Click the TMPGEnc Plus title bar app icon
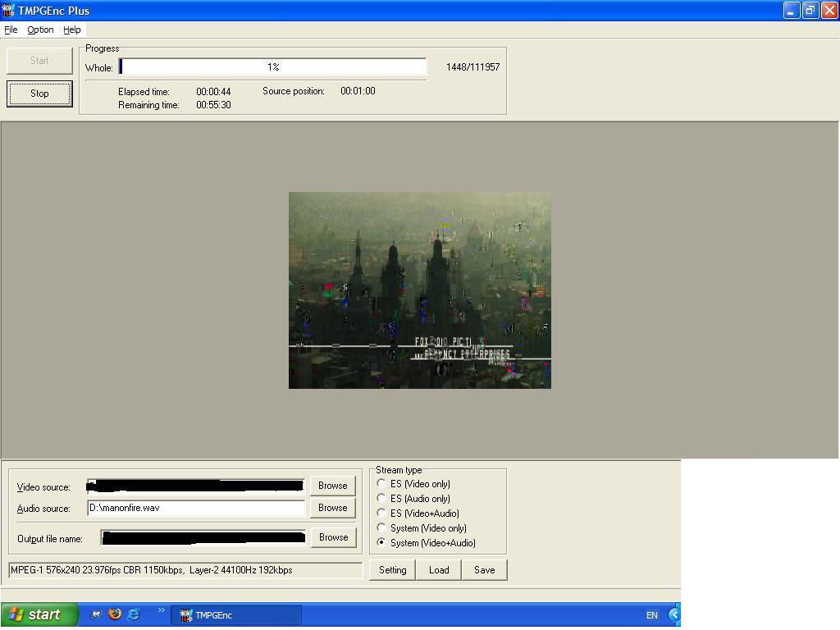Screen dimensions: 840x630 pyautogui.click(x=8, y=10)
